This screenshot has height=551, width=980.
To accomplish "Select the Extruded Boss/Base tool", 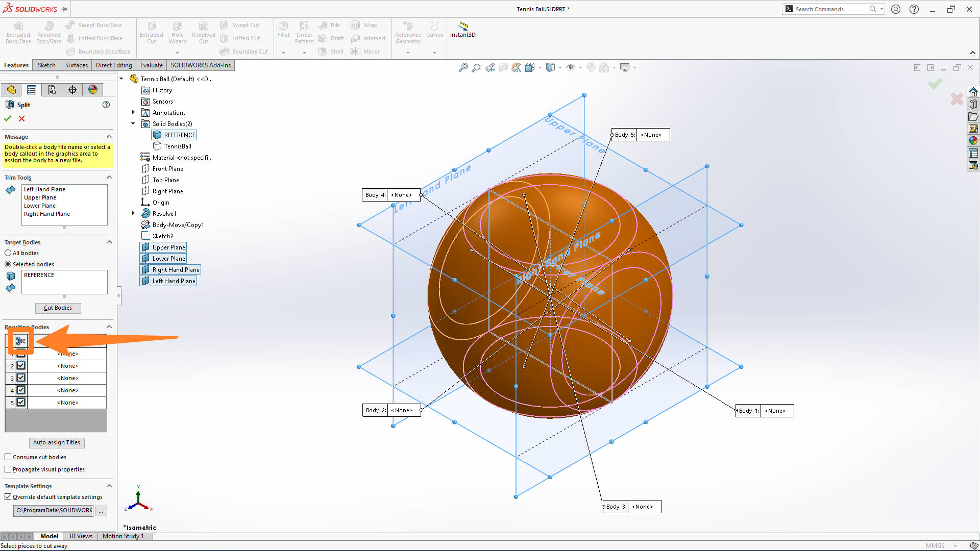I will tap(18, 32).
